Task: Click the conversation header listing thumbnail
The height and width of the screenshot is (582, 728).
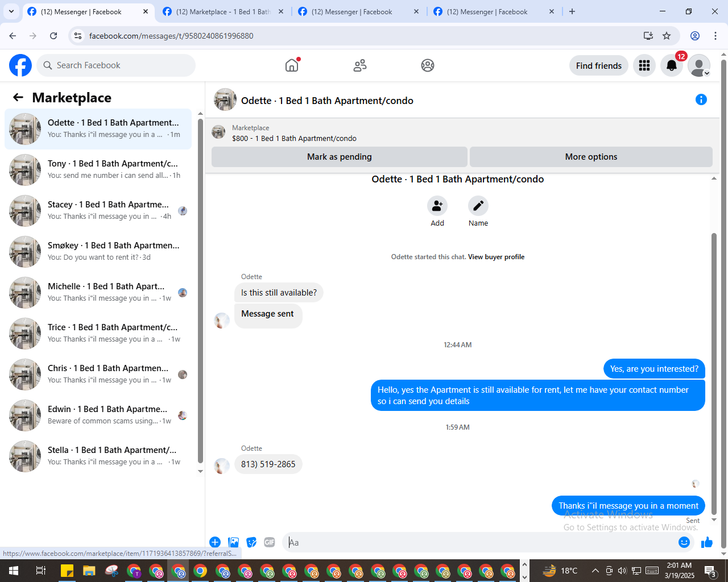Action: tap(225, 99)
